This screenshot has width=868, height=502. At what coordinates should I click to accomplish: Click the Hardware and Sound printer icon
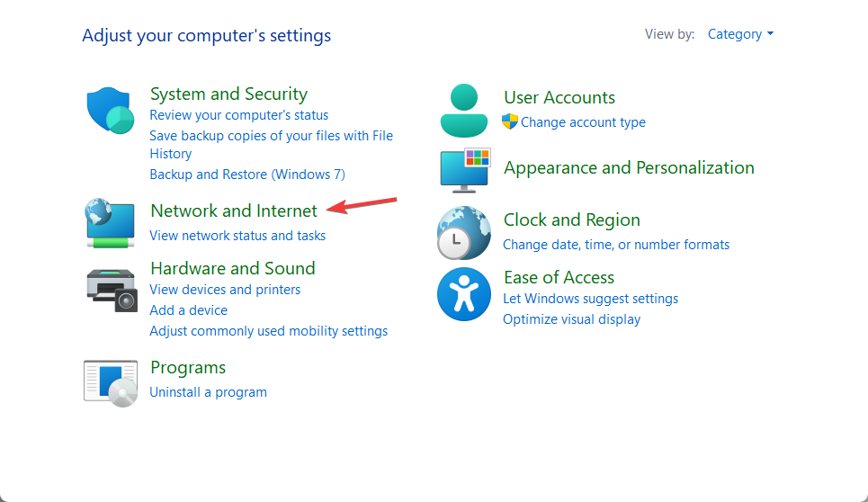coord(112,290)
